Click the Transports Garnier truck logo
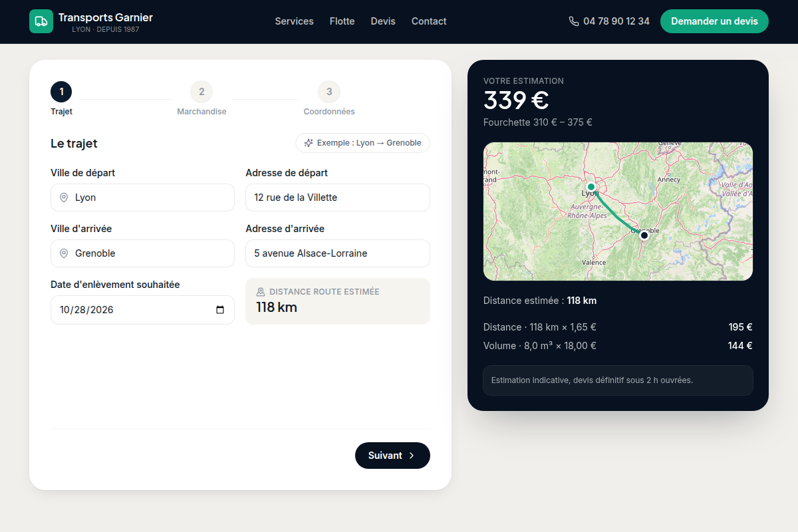Screen dimensions: 798x532 41,21
